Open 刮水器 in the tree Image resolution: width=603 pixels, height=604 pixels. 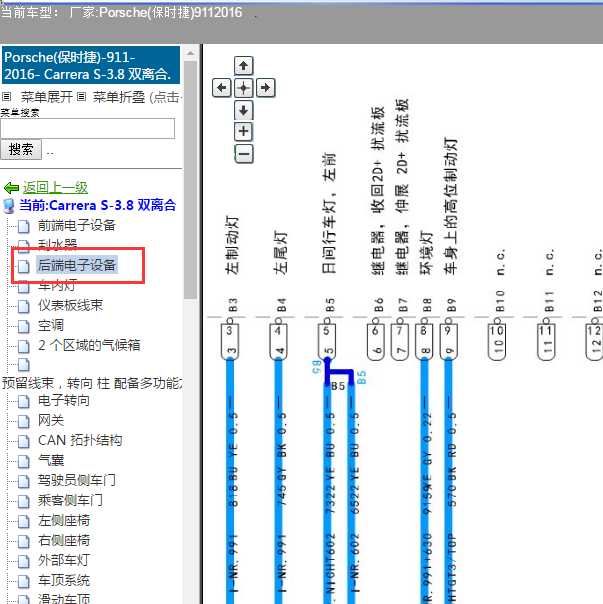[57, 244]
